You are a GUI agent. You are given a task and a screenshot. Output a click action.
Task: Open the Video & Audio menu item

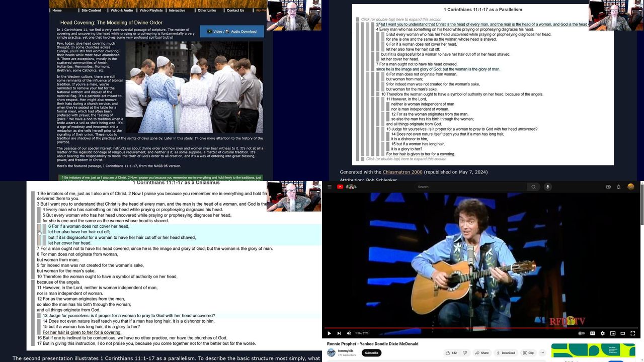(122, 10)
